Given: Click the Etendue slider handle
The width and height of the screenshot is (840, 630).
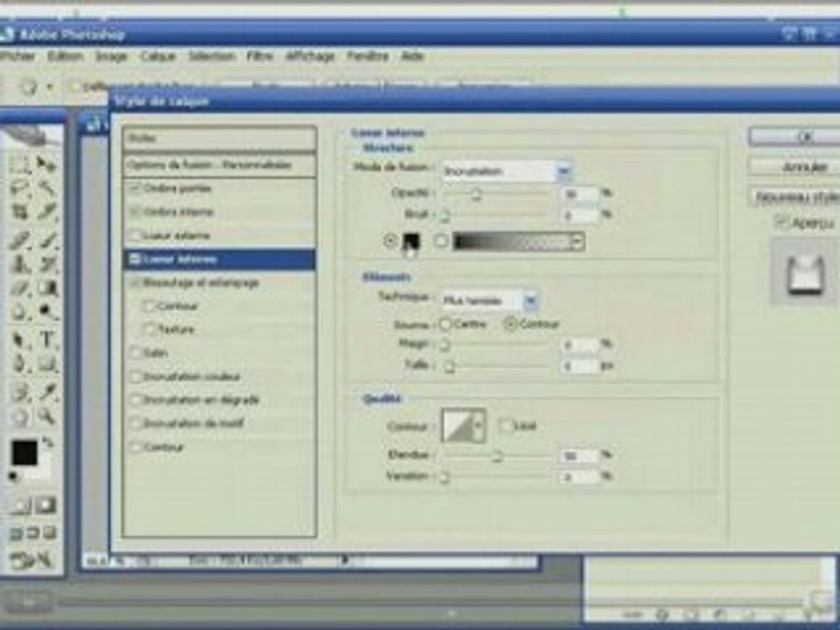Looking at the screenshot, I should pos(497,456).
